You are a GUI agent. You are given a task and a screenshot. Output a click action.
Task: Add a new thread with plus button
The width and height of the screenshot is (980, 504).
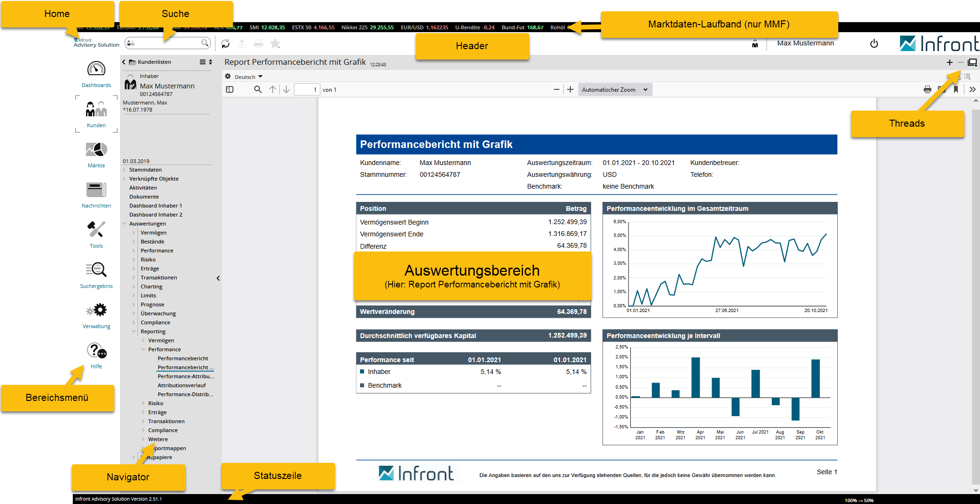[949, 62]
